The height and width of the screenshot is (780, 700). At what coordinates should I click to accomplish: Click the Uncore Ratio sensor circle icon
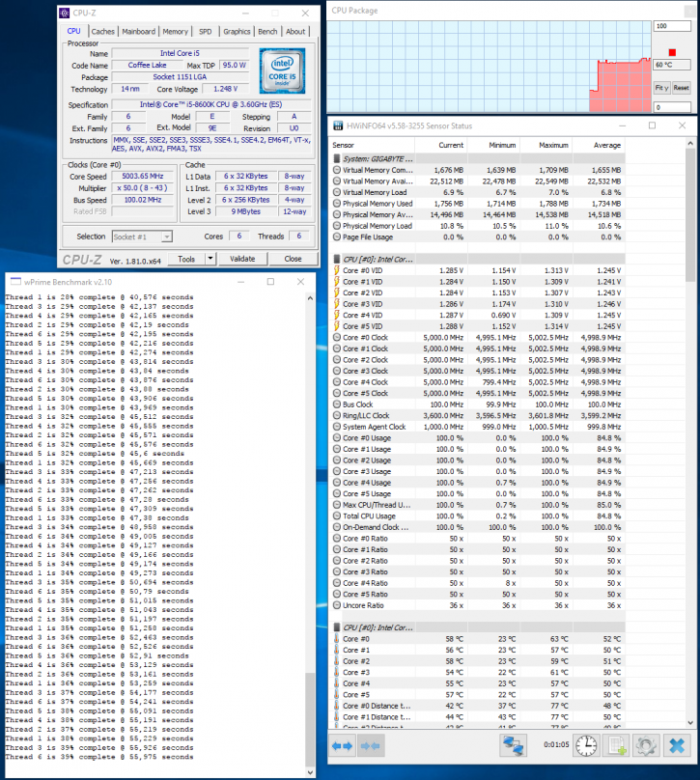[x=337, y=605]
